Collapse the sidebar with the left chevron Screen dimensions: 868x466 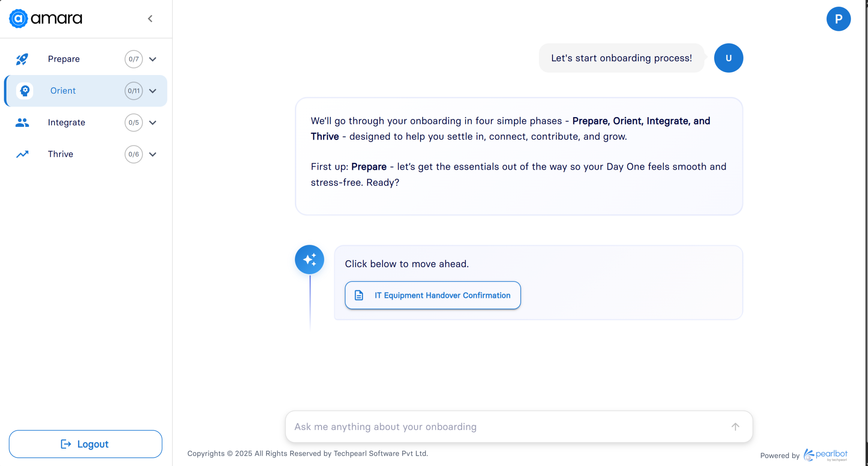point(150,19)
